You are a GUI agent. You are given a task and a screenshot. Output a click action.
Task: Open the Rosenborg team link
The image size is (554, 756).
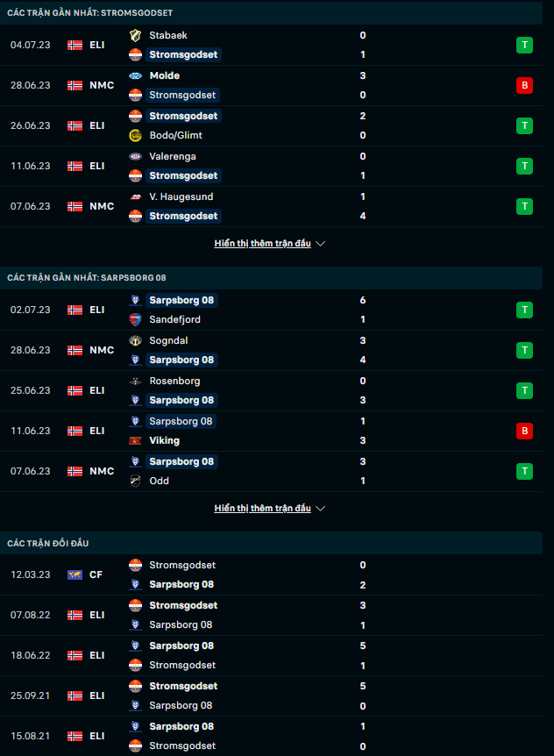[174, 381]
